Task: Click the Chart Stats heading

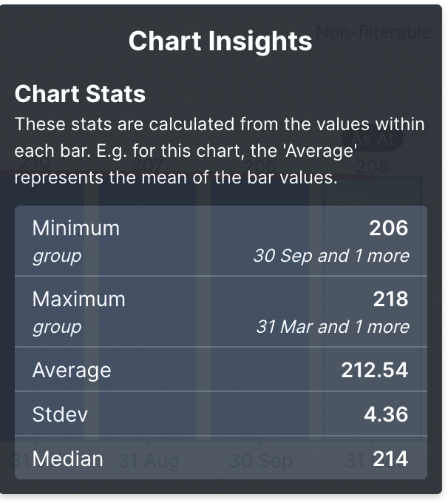Action: (x=80, y=95)
